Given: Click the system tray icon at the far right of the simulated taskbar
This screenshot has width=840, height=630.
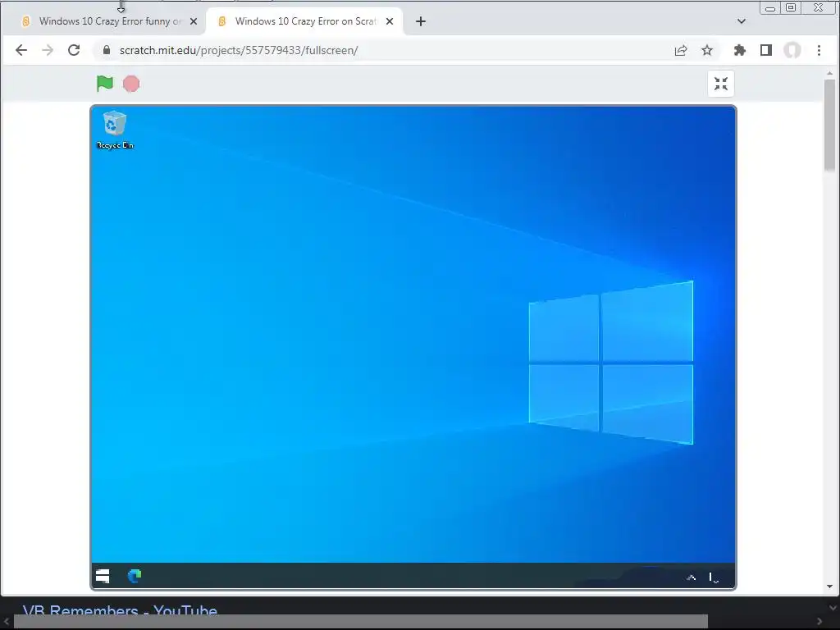Looking at the screenshot, I should (714, 577).
